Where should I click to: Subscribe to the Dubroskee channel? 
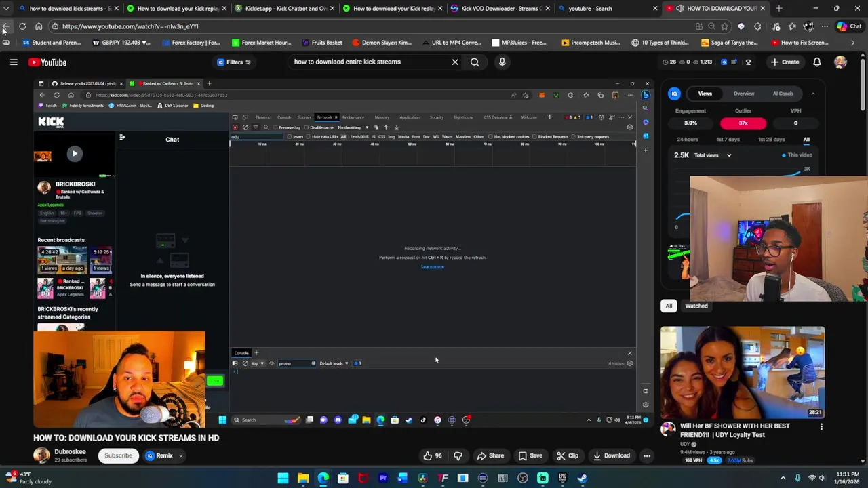[118, 456]
